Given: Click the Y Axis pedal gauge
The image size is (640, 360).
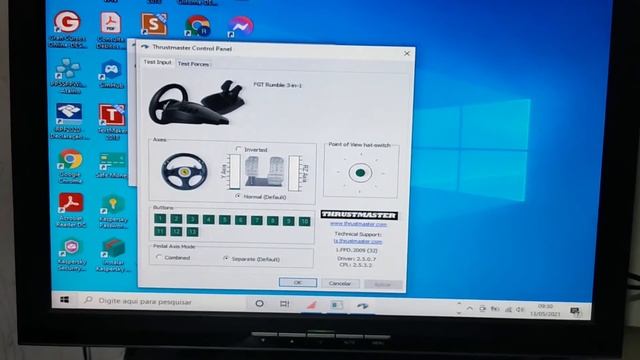Looking at the screenshot, I should (234, 171).
